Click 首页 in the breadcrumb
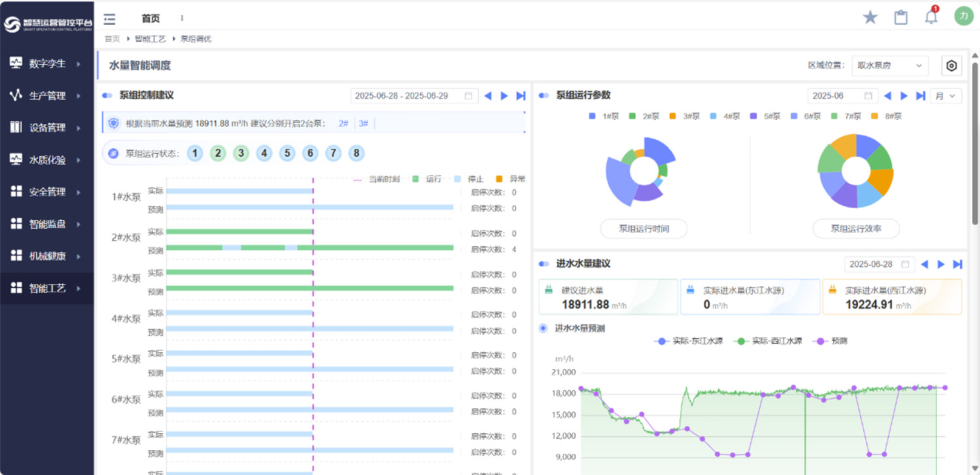The height and width of the screenshot is (475, 980). (x=112, y=39)
